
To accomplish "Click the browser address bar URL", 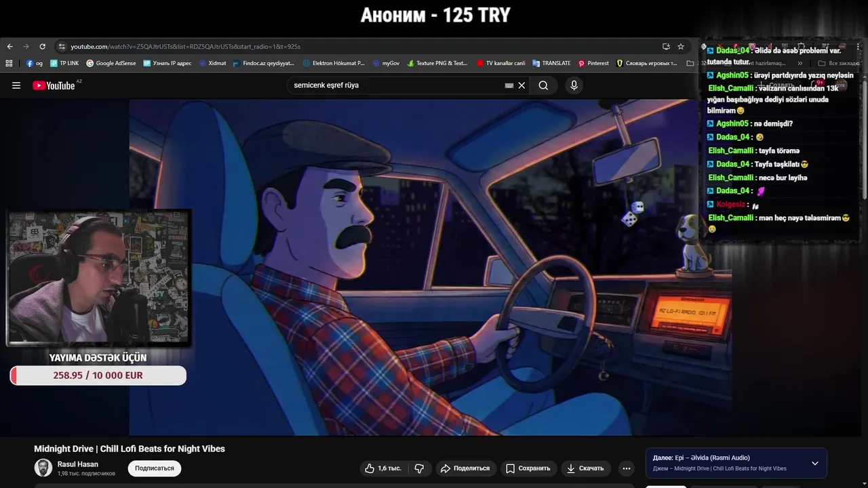I will pos(185,47).
